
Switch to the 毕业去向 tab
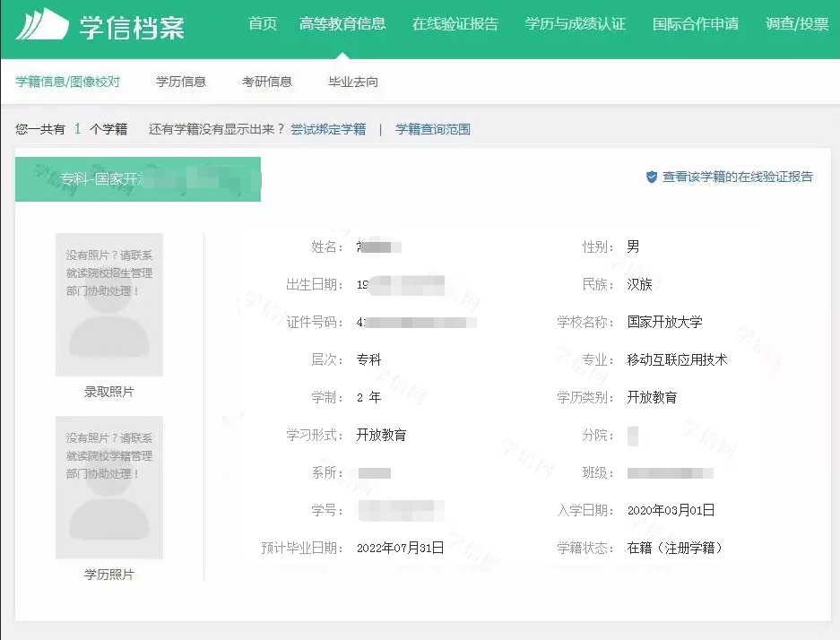click(x=353, y=82)
